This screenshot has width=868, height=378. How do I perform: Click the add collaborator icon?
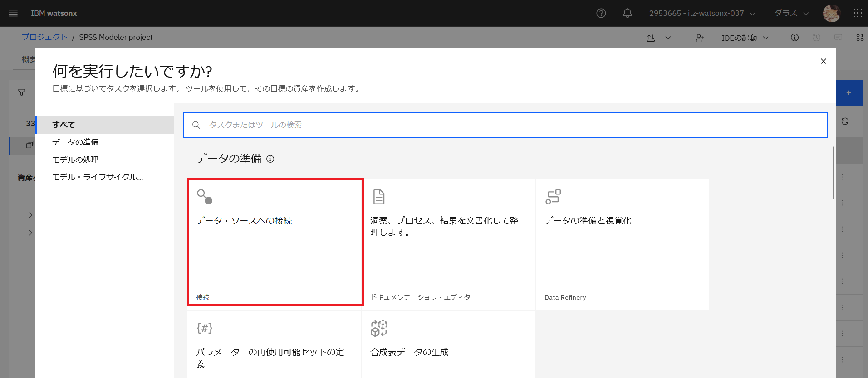click(x=700, y=38)
